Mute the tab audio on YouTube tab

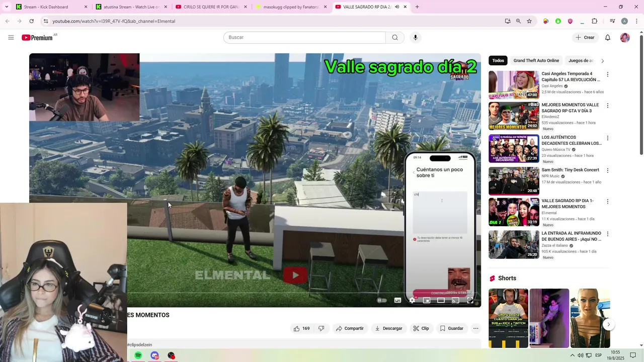click(x=397, y=7)
